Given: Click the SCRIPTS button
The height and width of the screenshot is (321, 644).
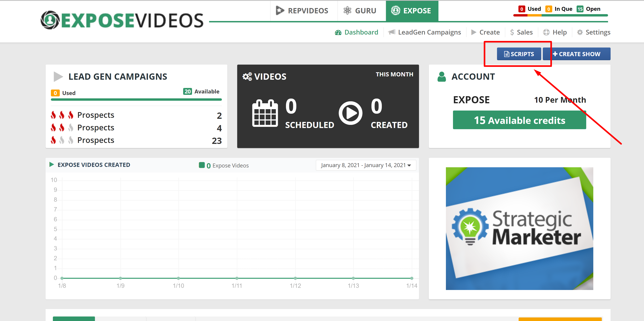Looking at the screenshot, I should tap(519, 54).
